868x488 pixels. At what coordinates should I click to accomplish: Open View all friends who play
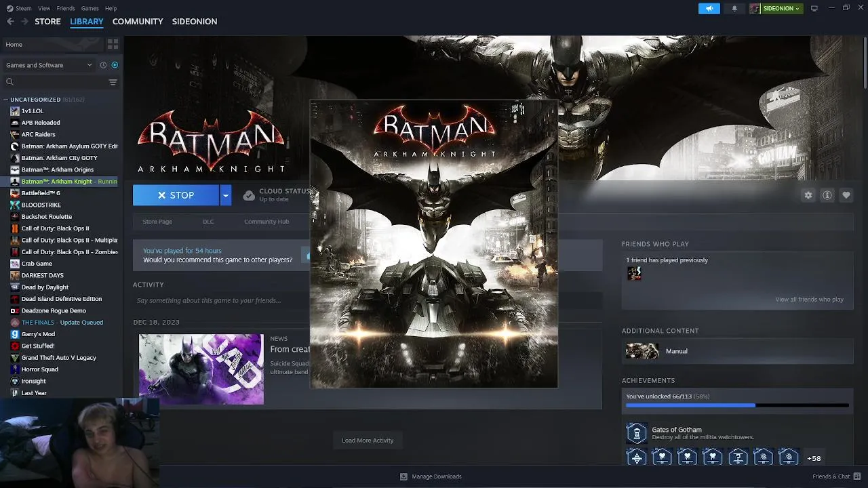[809, 300]
